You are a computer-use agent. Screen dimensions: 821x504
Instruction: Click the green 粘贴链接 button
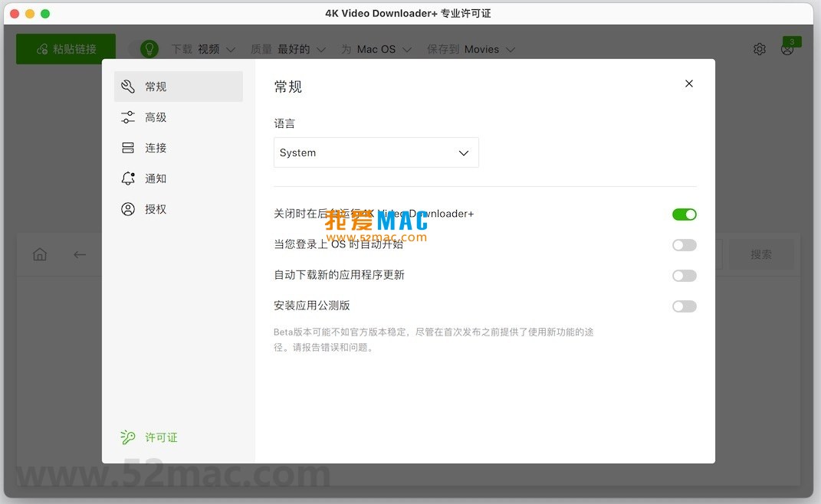click(66, 49)
